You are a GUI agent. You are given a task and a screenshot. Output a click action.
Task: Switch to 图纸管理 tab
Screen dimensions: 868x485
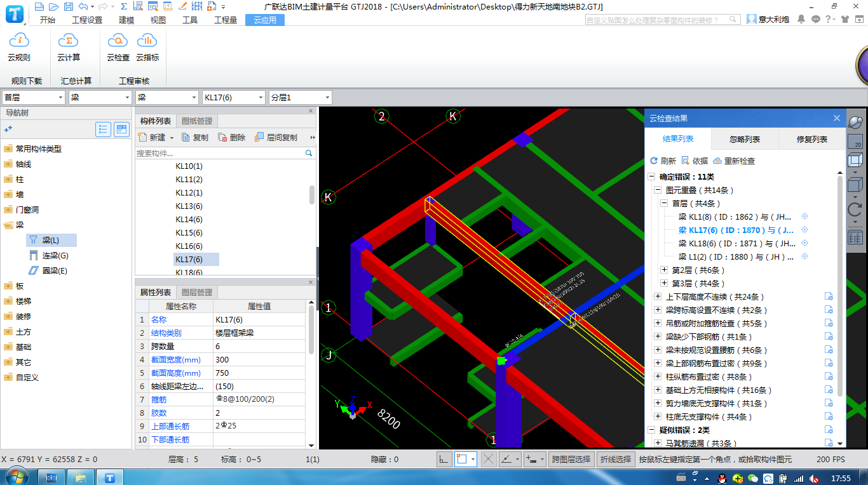click(x=198, y=121)
